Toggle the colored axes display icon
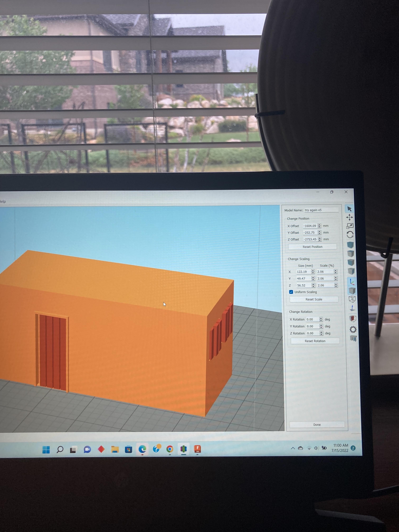Screen dimensions: 399x532 point(352,282)
